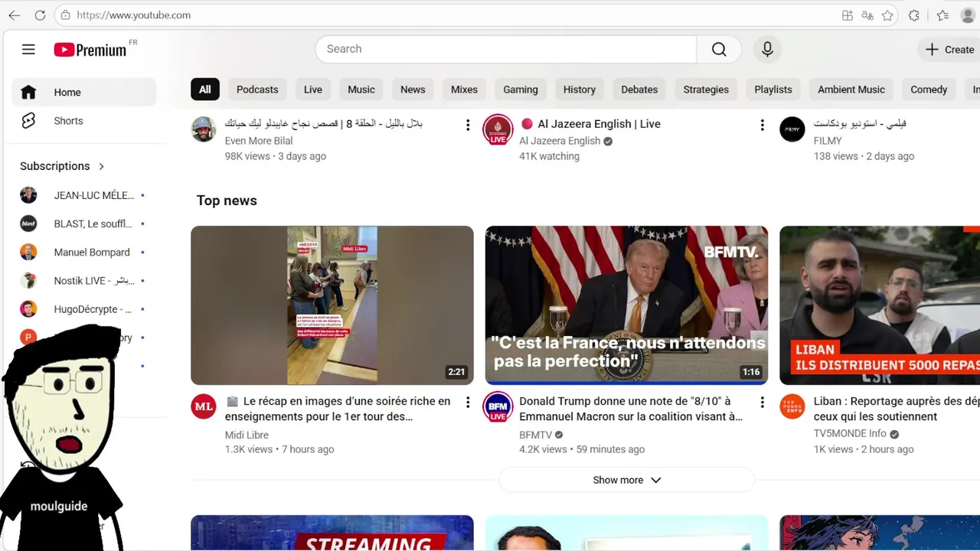The image size is (980, 551).
Task: Open browser favorites list icon
Action: [942, 15]
